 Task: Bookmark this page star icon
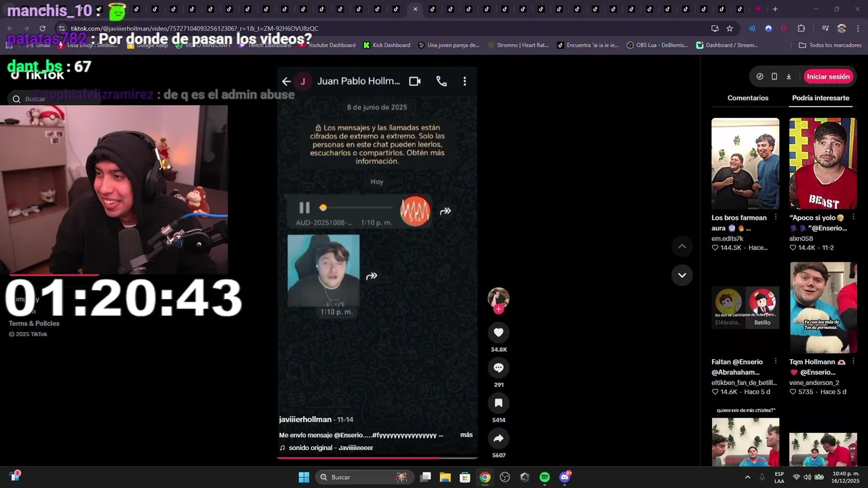(x=730, y=28)
